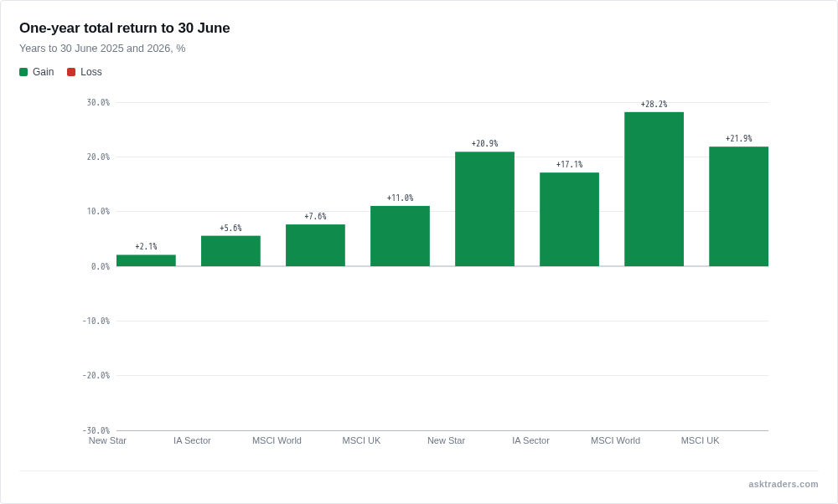Screen dimensions: 838x504
Task: Click the bar labeled +21.9%
Action: 738,207
